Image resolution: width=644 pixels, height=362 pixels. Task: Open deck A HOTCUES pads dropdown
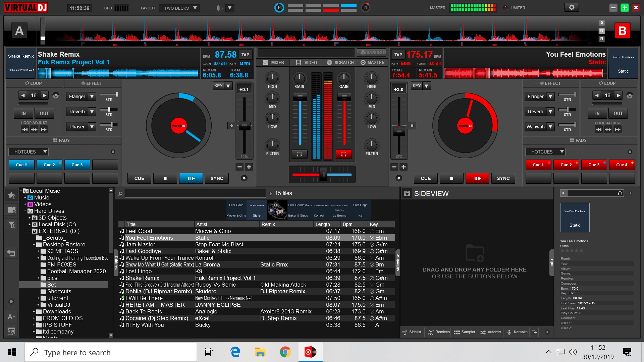pyautogui.click(x=29, y=152)
